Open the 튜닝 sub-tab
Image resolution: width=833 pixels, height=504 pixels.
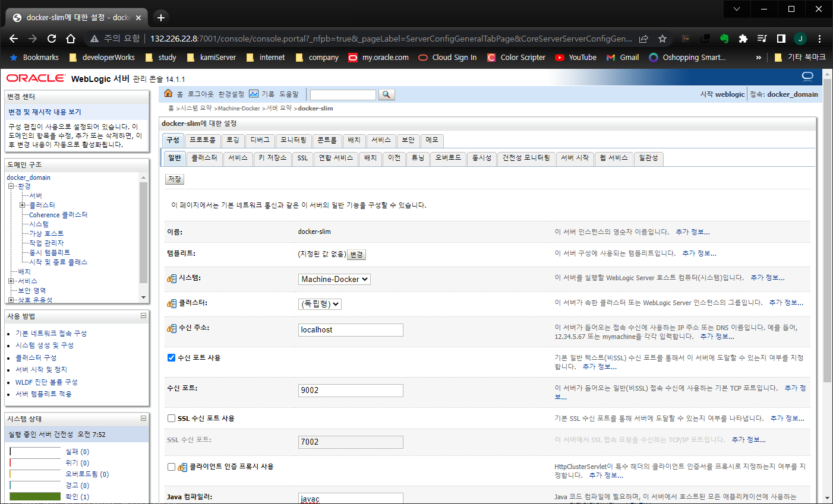click(418, 158)
